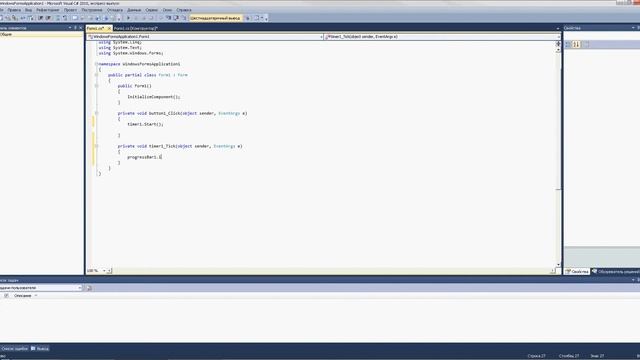The image size is (640, 360).
Task: Close the Form1.cs tab with its X
Action: click(x=109, y=28)
